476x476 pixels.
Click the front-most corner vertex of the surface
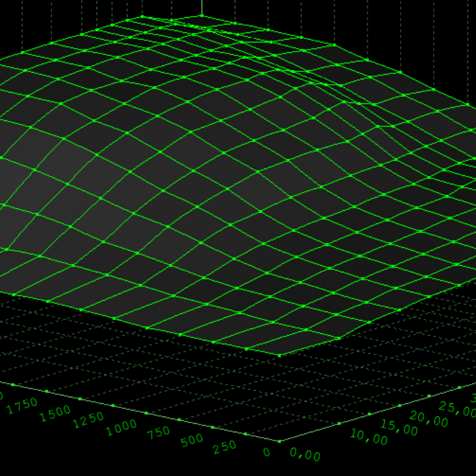pos(279,356)
